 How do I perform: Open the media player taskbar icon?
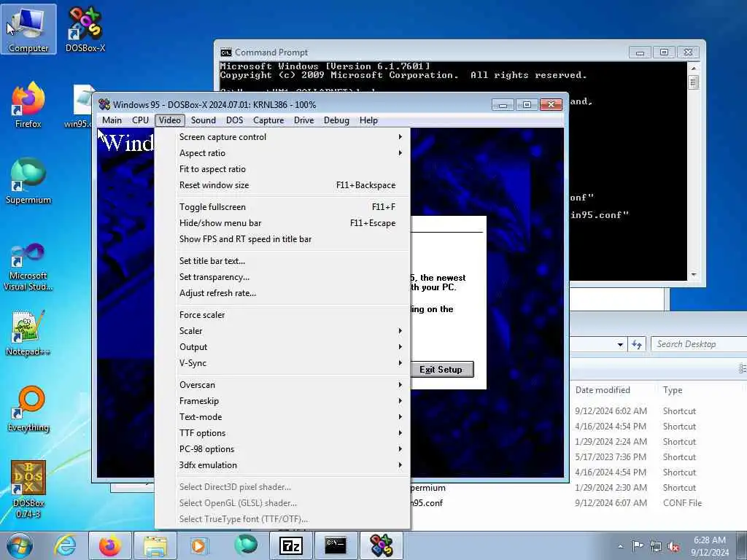198,545
